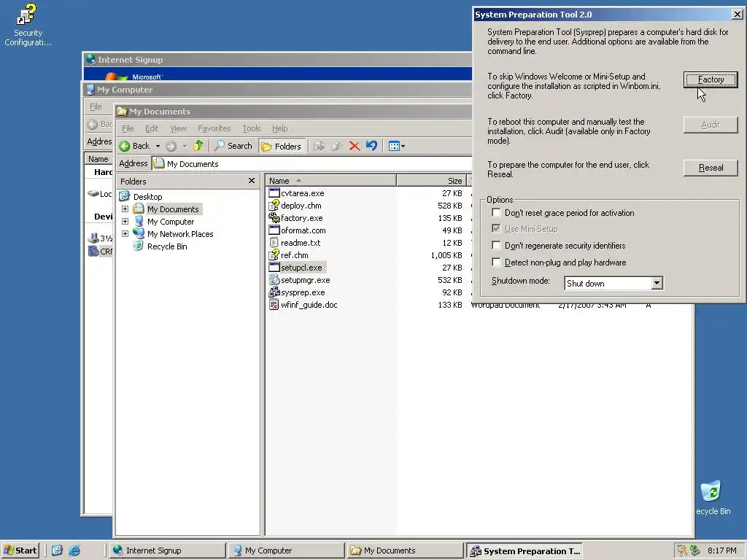Select wfinf_guide.doc document icon
Image resolution: width=747 pixels, height=560 pixels.
click(274, 305)
